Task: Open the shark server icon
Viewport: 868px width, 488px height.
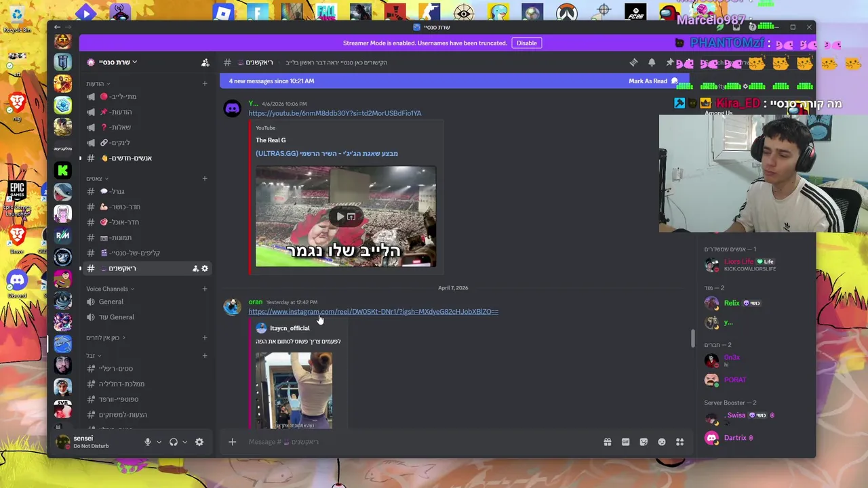Action: 63,192
